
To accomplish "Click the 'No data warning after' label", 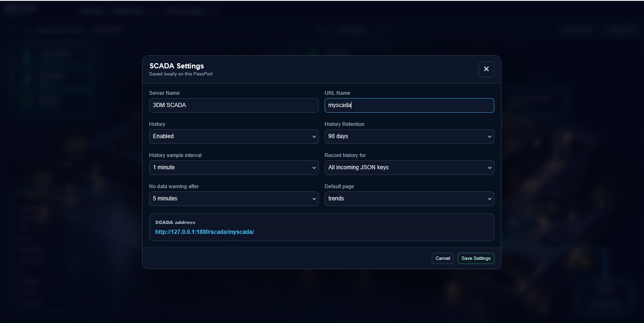I will pyautogui.click(x=174, y=186).
